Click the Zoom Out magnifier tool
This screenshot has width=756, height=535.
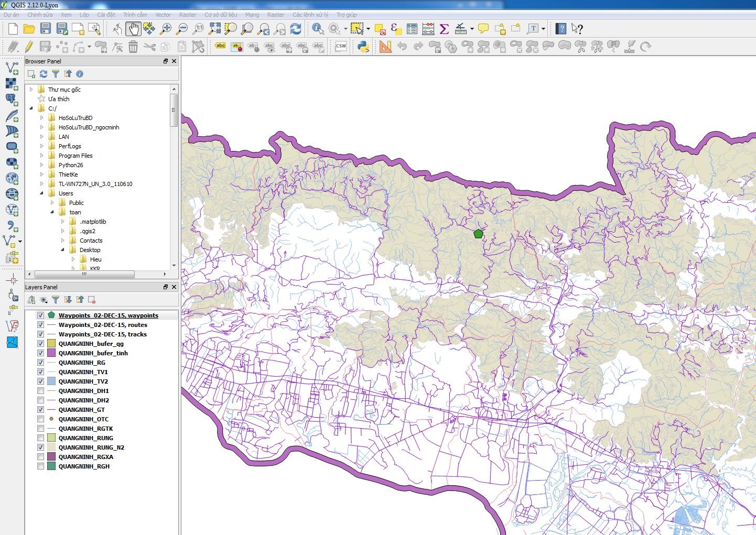click(x=182, y=29)
